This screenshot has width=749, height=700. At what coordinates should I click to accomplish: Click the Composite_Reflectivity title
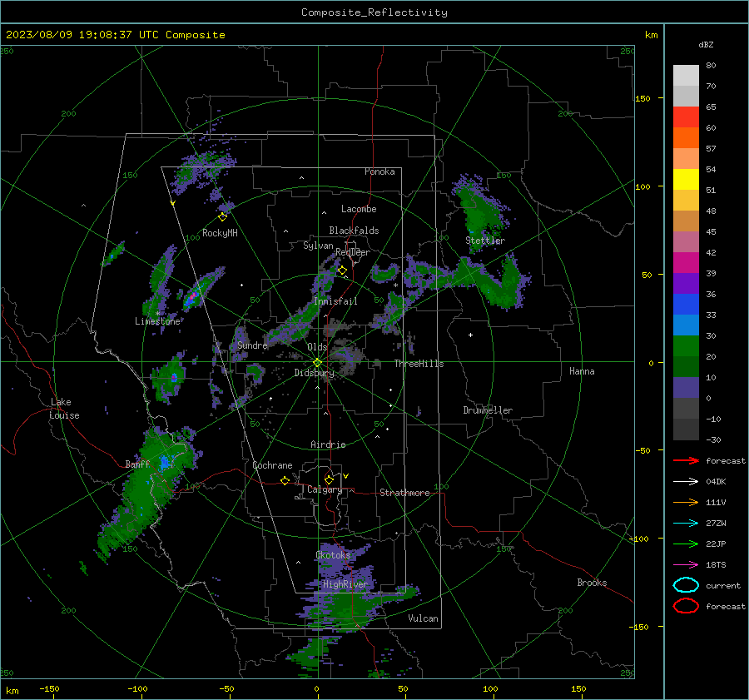click(374, 12)
